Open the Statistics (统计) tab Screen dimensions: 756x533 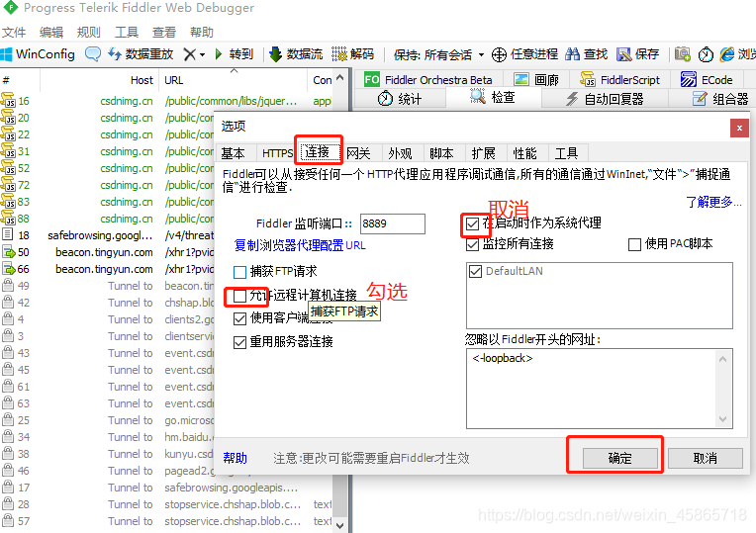coord(399,99)
